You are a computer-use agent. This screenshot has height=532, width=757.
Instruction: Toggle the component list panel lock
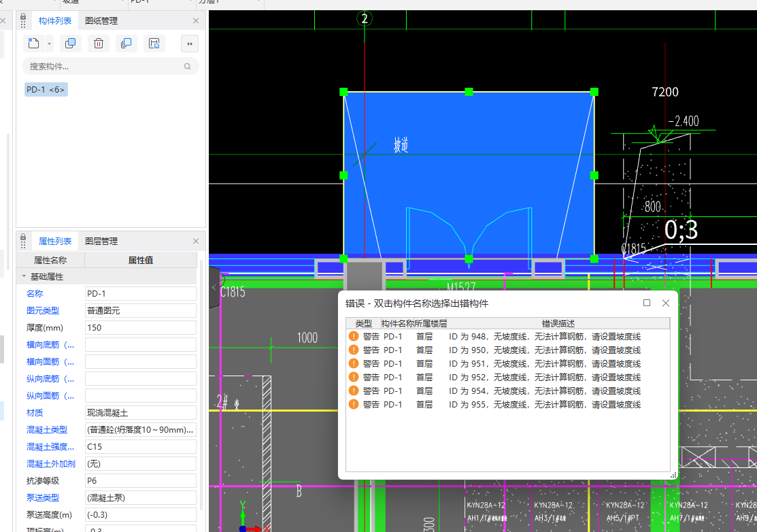point(23,21)
